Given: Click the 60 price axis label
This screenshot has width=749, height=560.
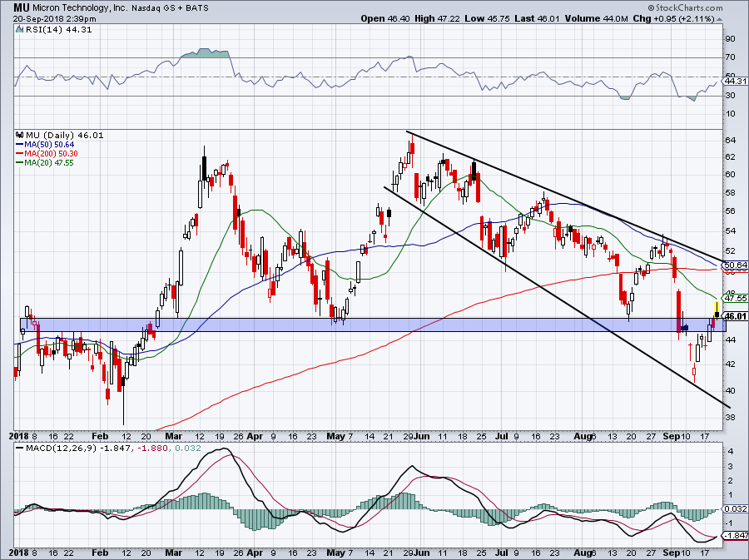Looking at the screenshot, I should pos(730,174).
